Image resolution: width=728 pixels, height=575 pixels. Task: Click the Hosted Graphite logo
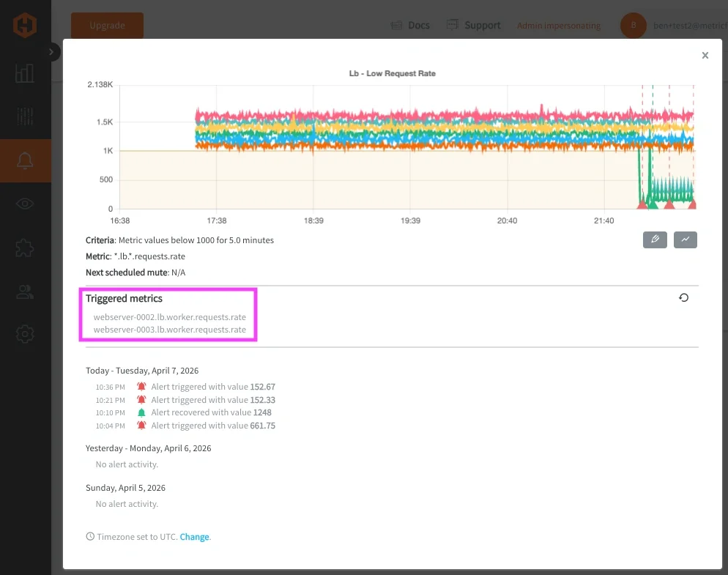24,24
